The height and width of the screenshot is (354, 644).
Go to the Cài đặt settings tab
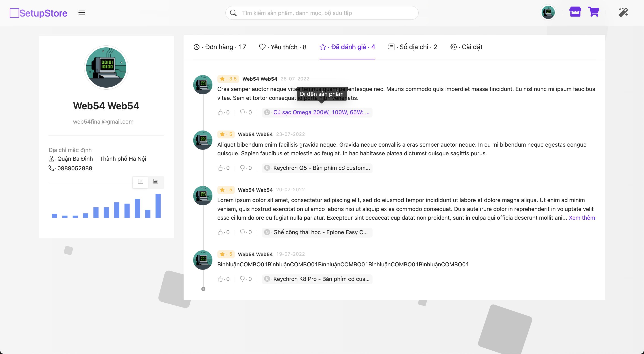pos(466,47)
